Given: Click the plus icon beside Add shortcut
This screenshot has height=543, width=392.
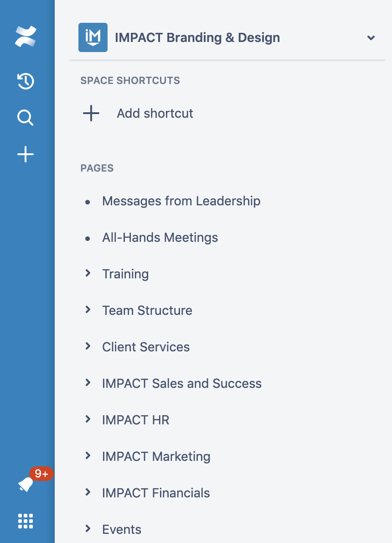Looking at the screenshot, I should [x=91, y=113].
